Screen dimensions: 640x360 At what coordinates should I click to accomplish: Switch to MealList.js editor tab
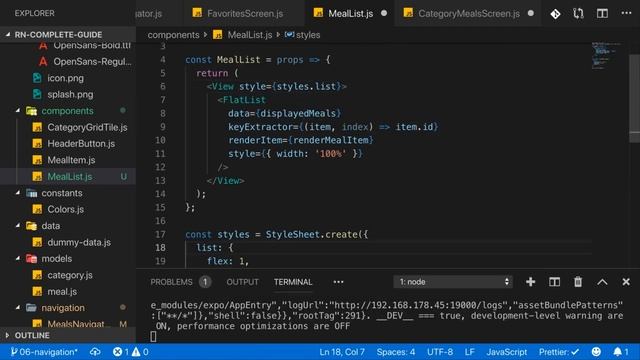[350, 13]
